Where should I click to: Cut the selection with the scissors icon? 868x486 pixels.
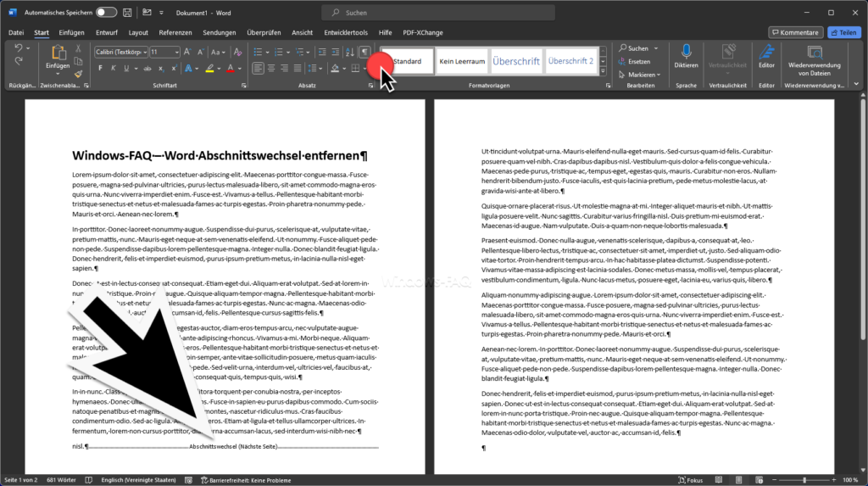coord(78,48)
